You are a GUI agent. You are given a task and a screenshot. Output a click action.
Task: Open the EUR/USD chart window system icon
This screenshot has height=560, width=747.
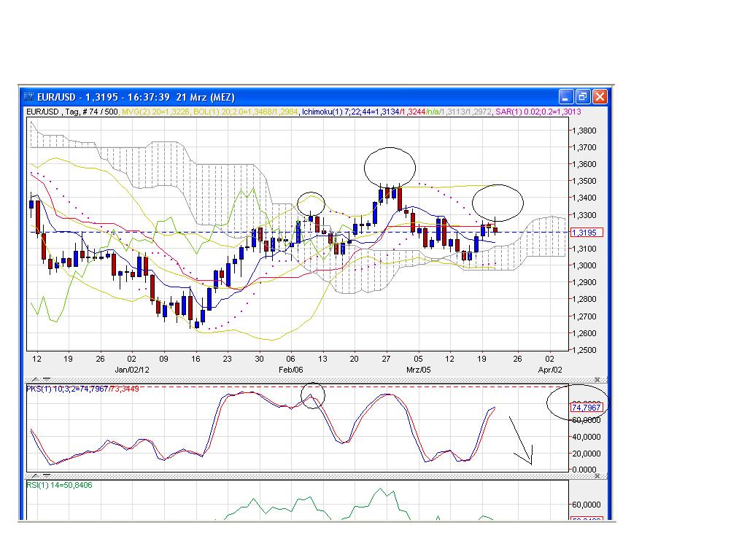(x=28, y=97)
